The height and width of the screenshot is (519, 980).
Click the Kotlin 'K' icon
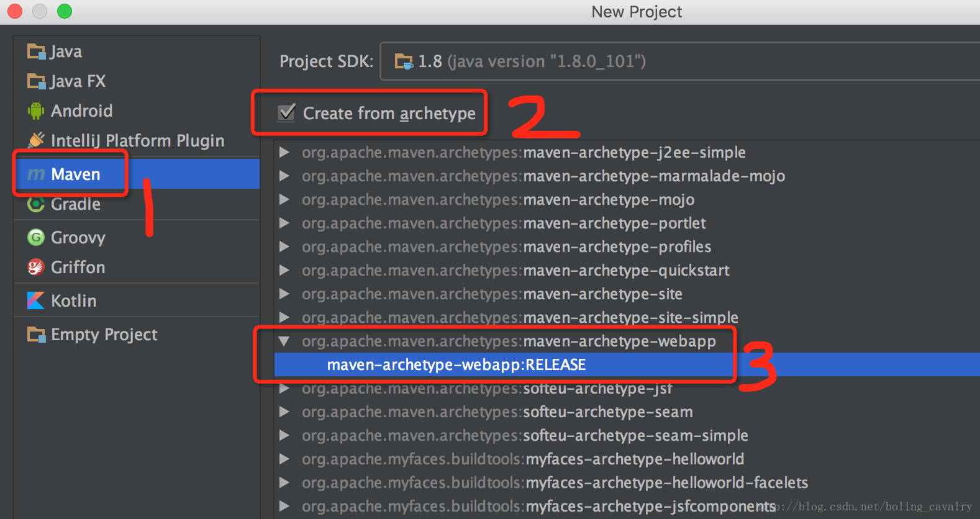(36, 300)
